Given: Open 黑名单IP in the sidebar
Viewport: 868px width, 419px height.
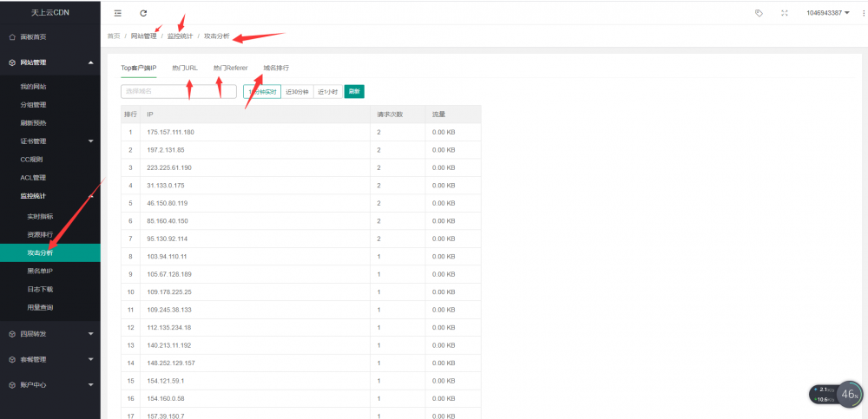Looking at the screenshot, I should click(40, 271).
